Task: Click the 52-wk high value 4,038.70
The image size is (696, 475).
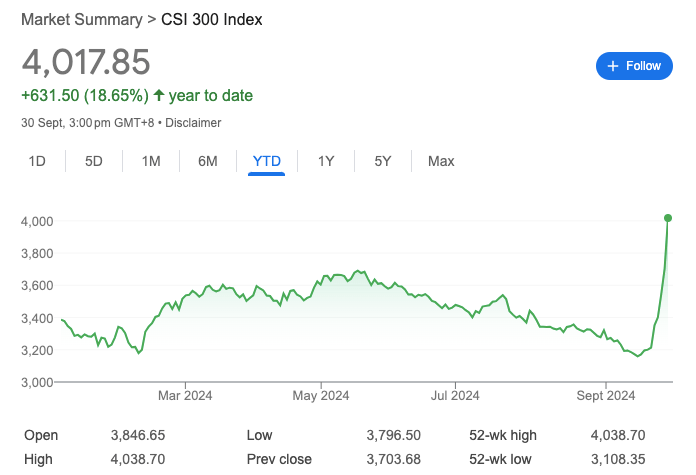Action: pos(618,435)
